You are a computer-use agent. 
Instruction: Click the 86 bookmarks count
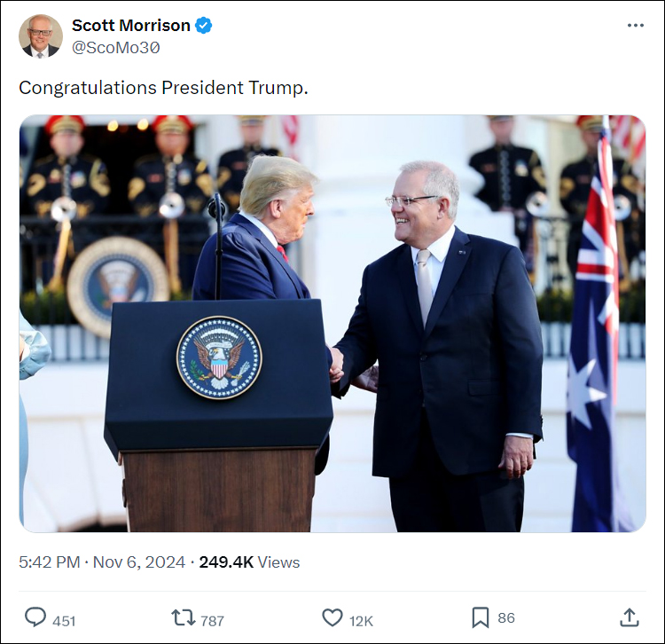pyautogui.click(x=506, y=618)
